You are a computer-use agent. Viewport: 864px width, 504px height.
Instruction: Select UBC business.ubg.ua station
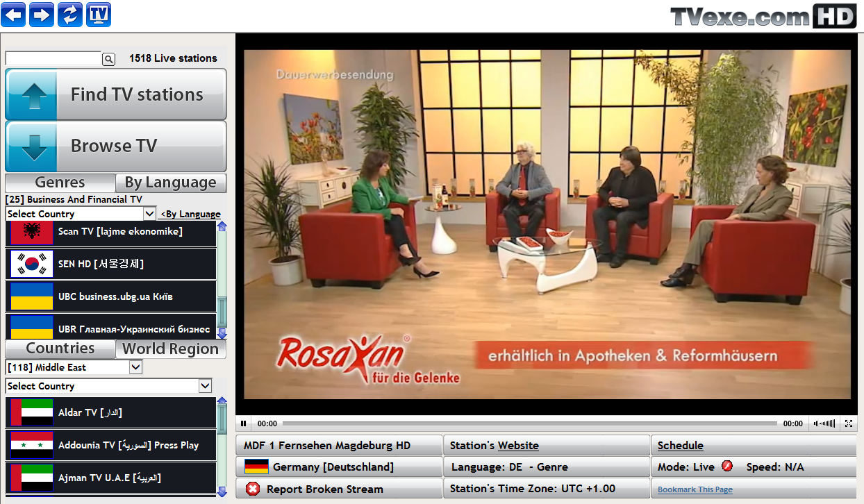click(x=111, y=296)
